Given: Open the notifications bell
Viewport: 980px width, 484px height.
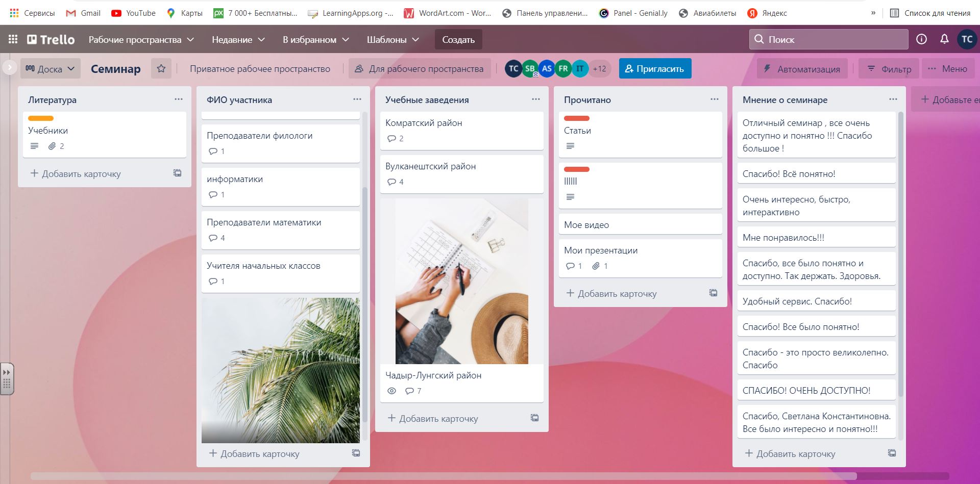Looking at the screenshot, I should tap(944, 39).
